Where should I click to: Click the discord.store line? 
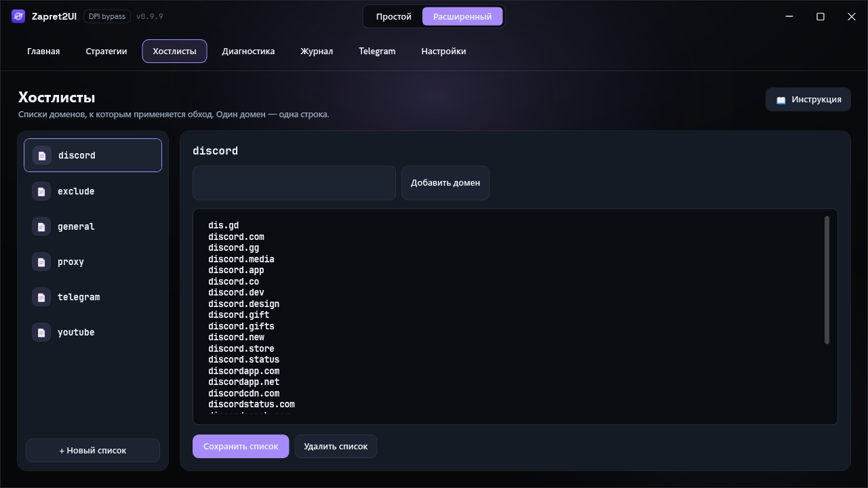[x=241, y=348]
